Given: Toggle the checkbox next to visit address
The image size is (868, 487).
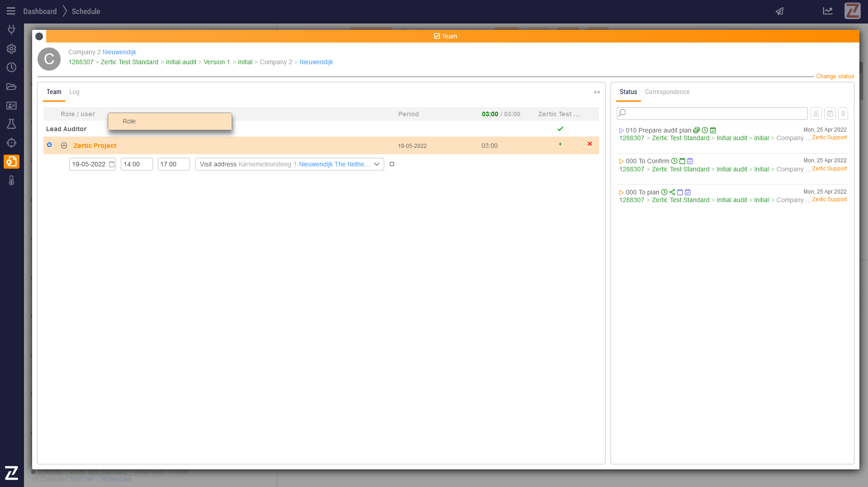Looking at the screenshot, I should point(392,164).
